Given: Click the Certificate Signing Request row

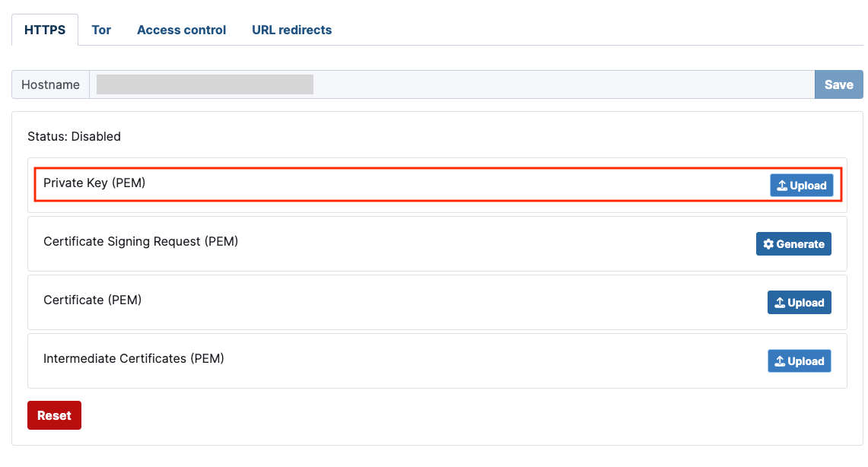Looking at the screenshot, I should (304, 243).
